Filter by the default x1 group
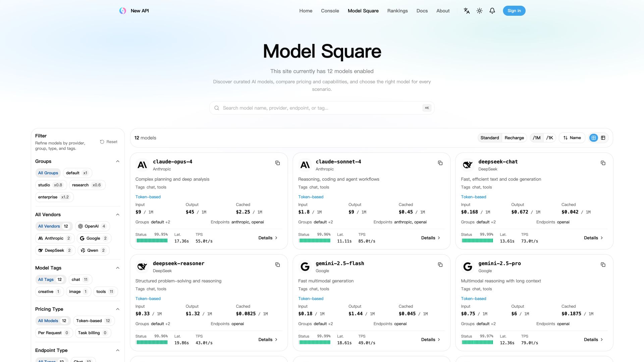The width and height of the screenshot is (644, 362). pos(77,173)
